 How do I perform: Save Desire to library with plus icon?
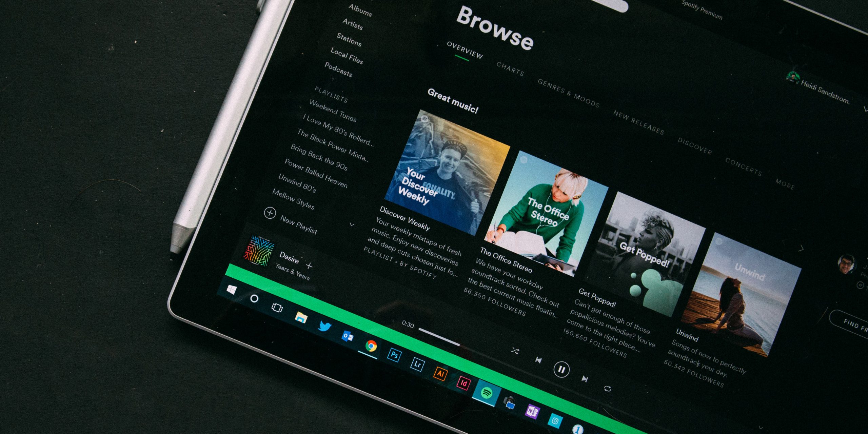[x=309, y=265]
